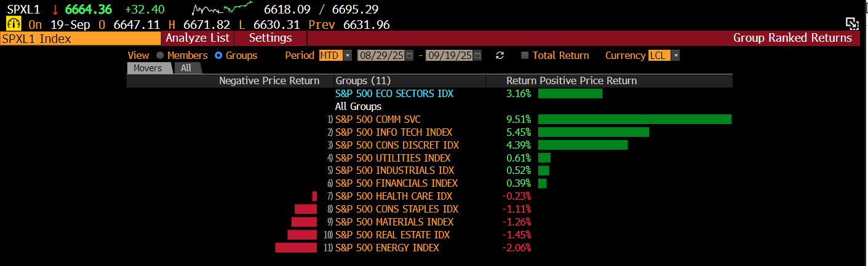Edit the end date field 09/19/25
The image size is (868, 266).
448,55
